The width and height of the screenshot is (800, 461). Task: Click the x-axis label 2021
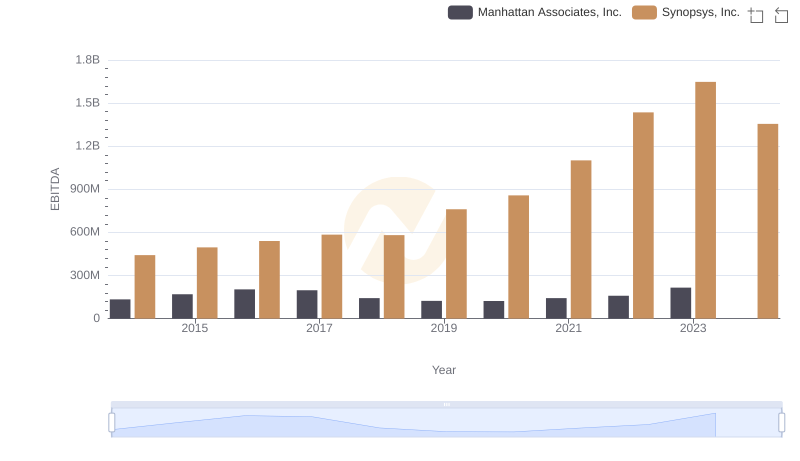click(x=568, y=328)
